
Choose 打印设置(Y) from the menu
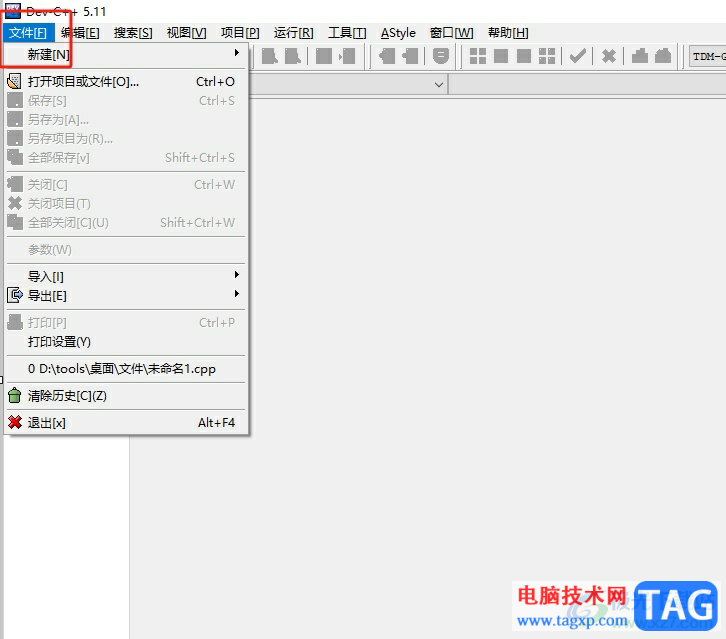click(126, 342)
